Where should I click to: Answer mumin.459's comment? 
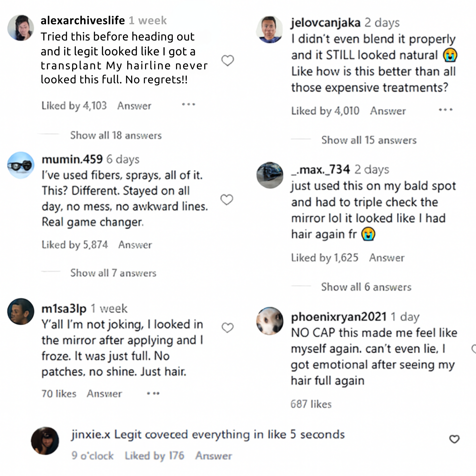[135, 245]
